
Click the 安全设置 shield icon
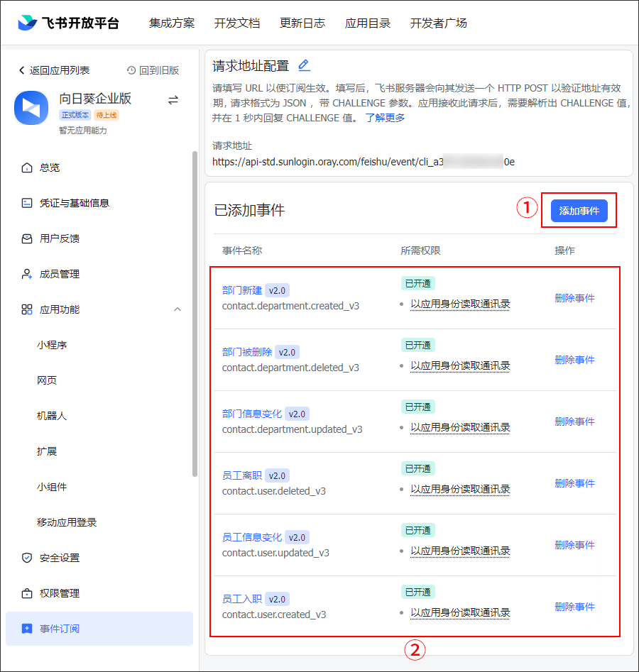(x=27, y=558)
